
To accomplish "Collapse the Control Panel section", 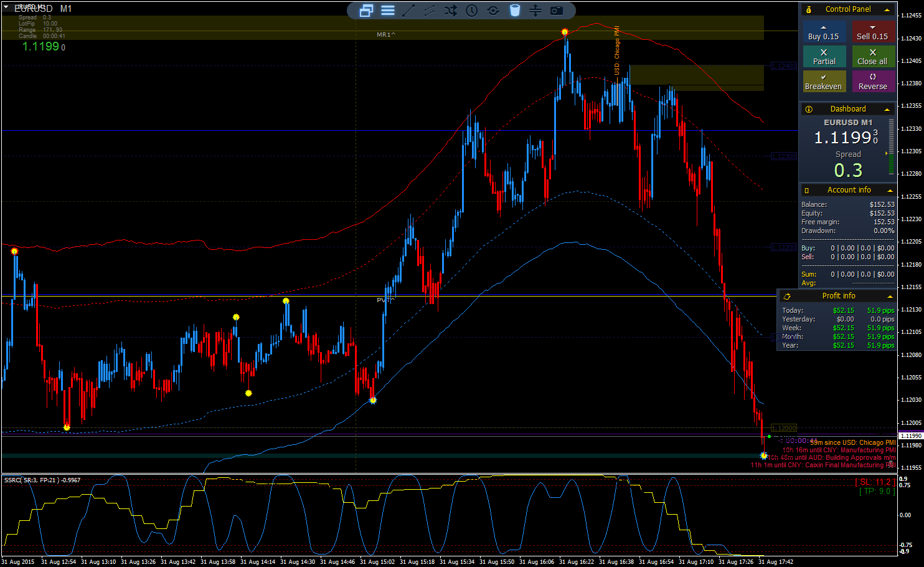I will (x=887, y=9).
